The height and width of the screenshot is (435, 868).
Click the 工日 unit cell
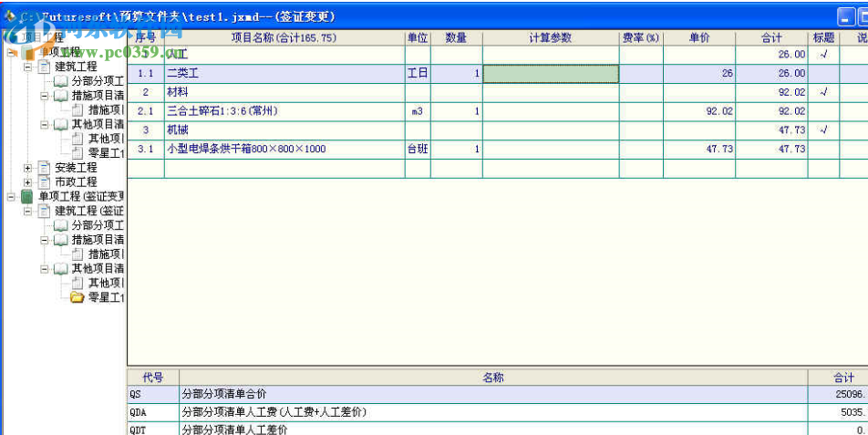pyautogui.click(x=418, y=74)
